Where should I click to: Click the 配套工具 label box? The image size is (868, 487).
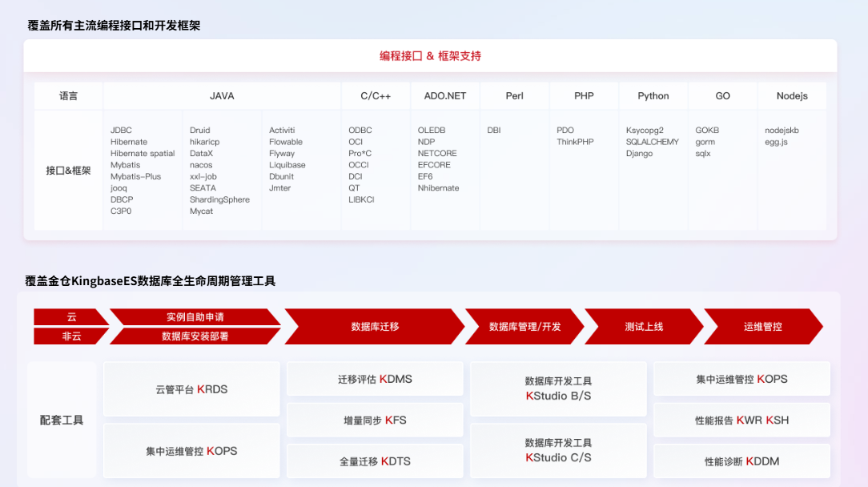coord(62,420)
